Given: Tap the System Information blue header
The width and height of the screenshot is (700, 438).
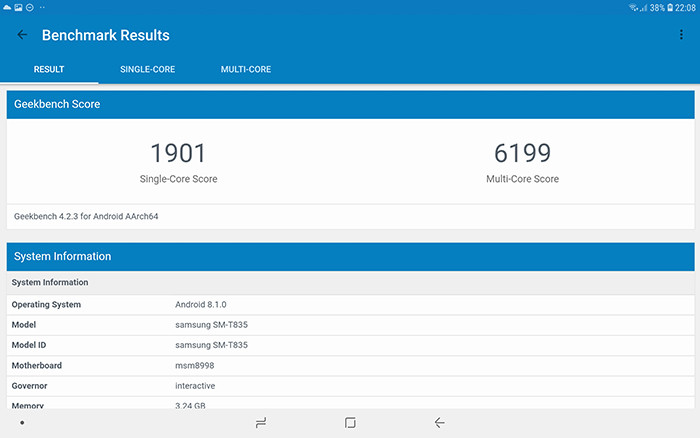Looking at the screenshot, I should tap(350, 256).
